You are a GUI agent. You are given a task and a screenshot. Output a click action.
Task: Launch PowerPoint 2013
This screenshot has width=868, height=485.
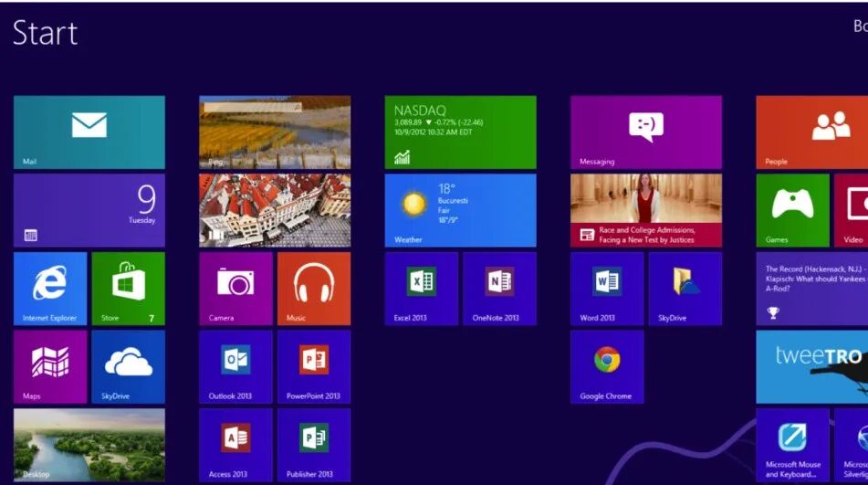point(314,367)
